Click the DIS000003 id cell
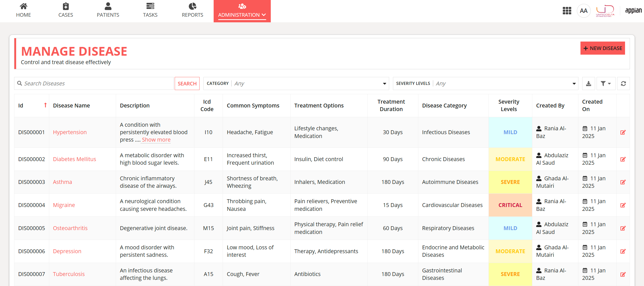The width and height of the screenshot is (644, 286). (32, 182)
